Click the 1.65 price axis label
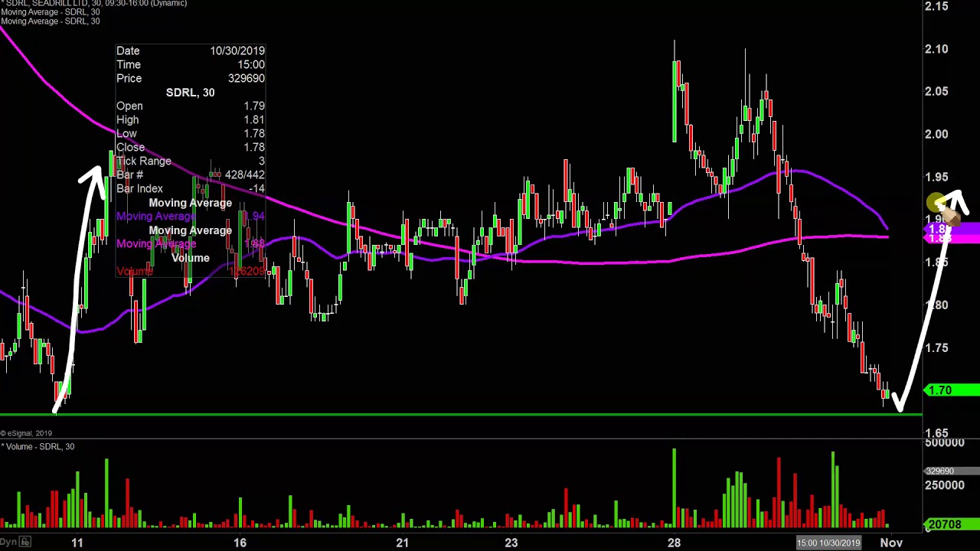Screen dimensions: 980x551 point(936,433)
